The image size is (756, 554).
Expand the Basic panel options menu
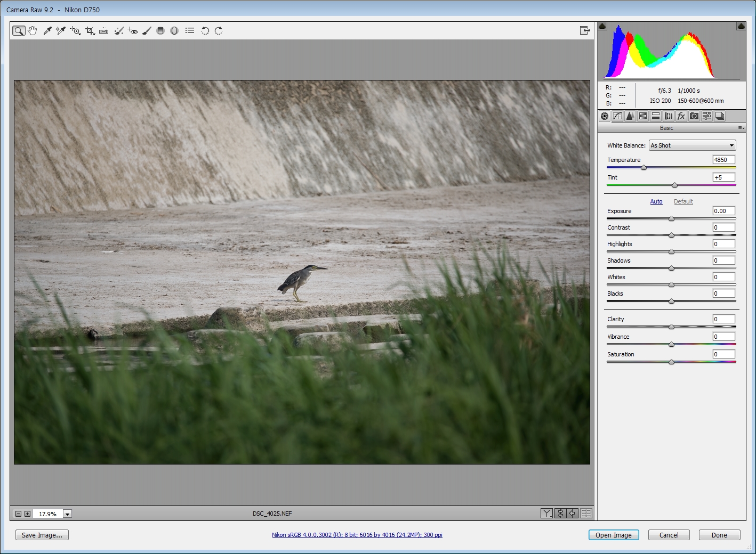[x=741, y=128]
